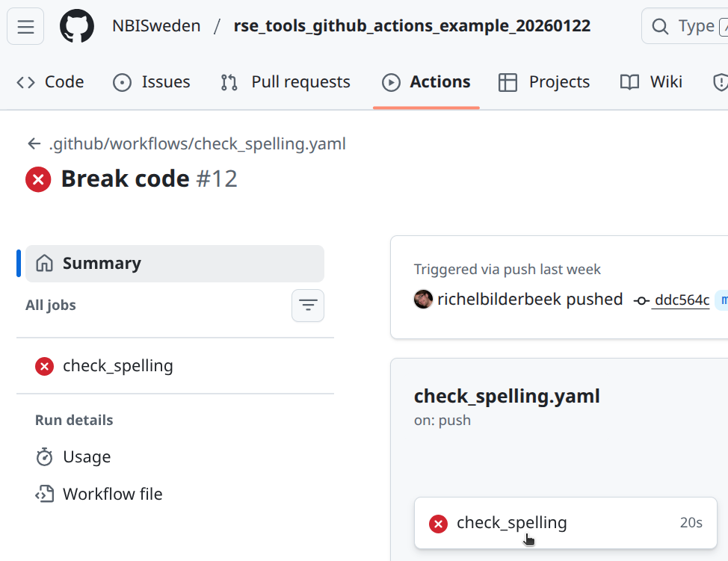
Task: Open check_spelling job in the sidebar
Action: tap(117, 366)
